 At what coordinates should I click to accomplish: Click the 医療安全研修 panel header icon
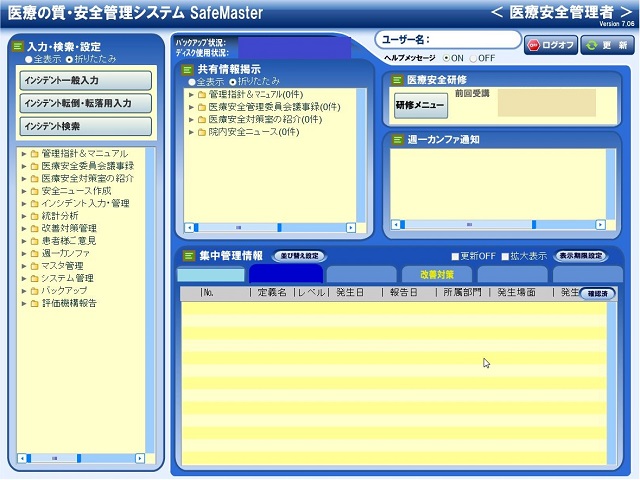397,80
